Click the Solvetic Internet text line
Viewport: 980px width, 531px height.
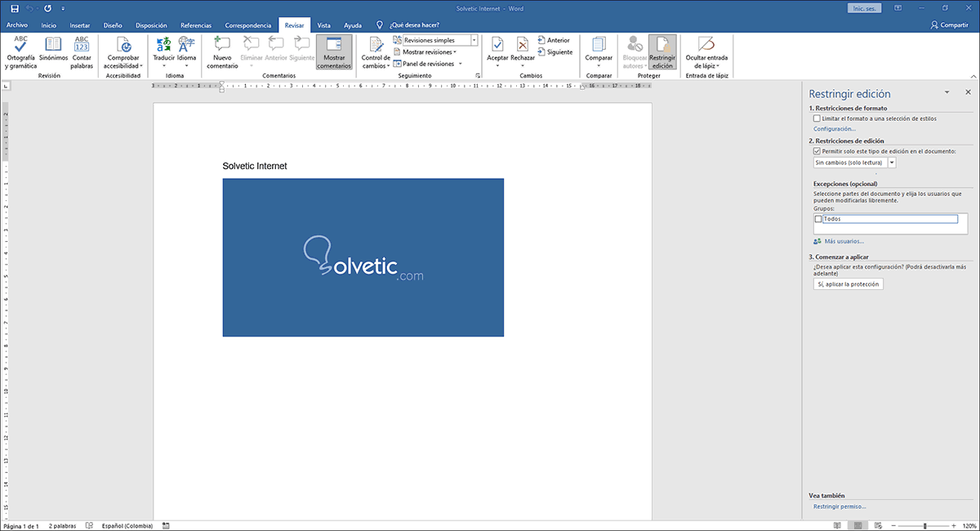pyautogui.click(x=255, y=166)
